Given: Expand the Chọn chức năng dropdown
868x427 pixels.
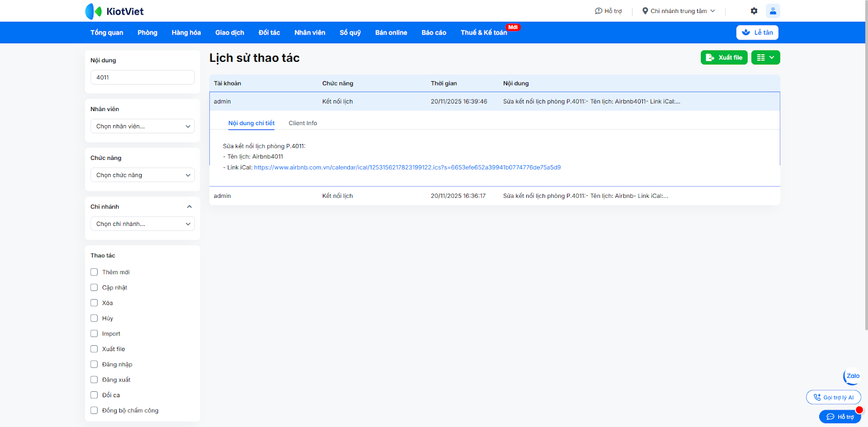Looking at the screenshot, I should pyautogui.click(x=142, y=175).
